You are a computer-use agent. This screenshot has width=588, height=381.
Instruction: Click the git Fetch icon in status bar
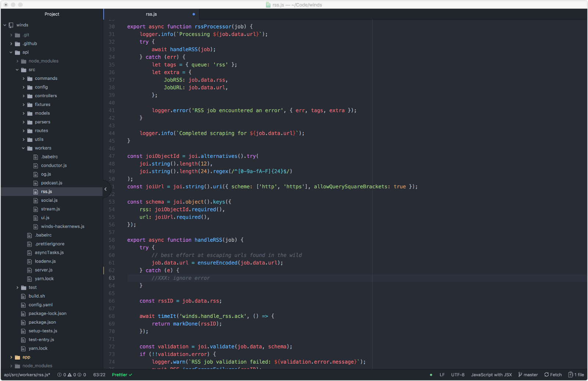(x=546, y=375)
